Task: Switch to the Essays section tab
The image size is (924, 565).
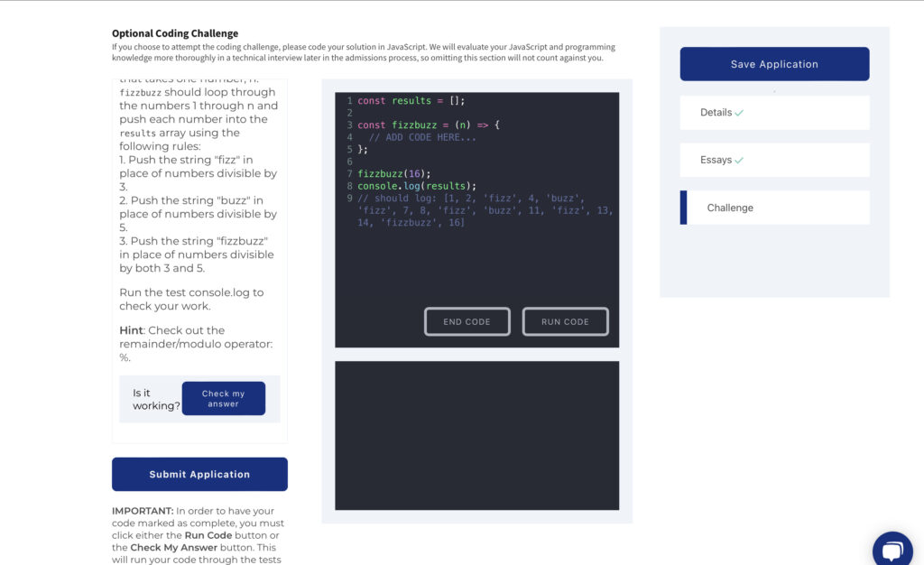Action: (773, 160)
